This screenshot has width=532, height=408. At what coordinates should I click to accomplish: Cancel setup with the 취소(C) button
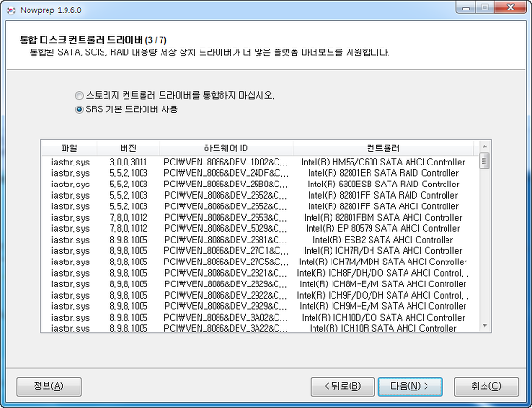pyautogui.click(x=486, y=386)
